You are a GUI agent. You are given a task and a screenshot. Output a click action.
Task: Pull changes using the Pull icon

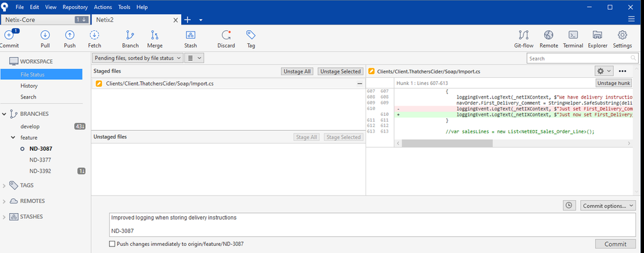click(x=45, y=39)
